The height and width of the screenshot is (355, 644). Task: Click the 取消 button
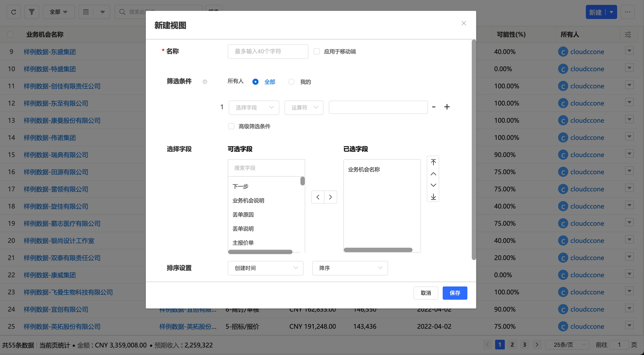coord(426,293)
